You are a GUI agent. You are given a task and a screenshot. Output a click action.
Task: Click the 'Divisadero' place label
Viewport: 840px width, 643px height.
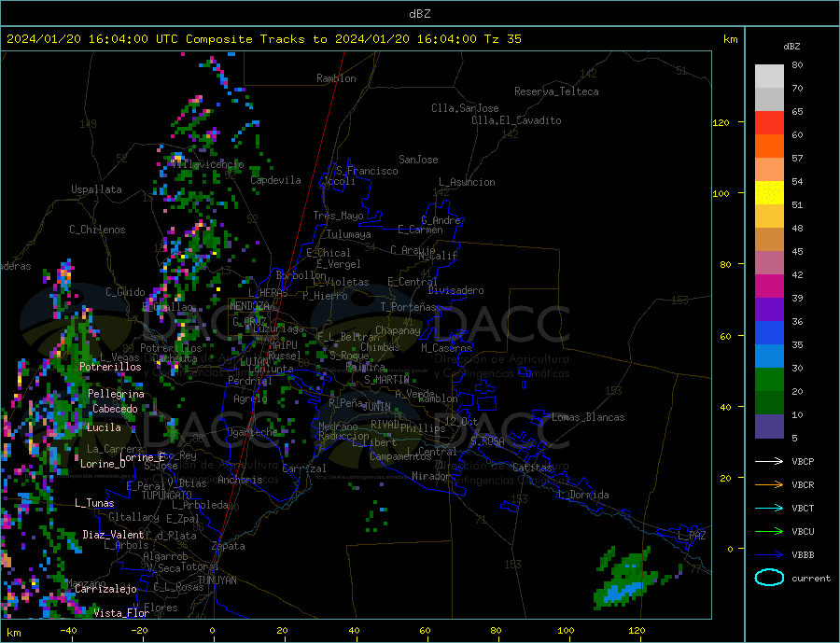(455, 290)
